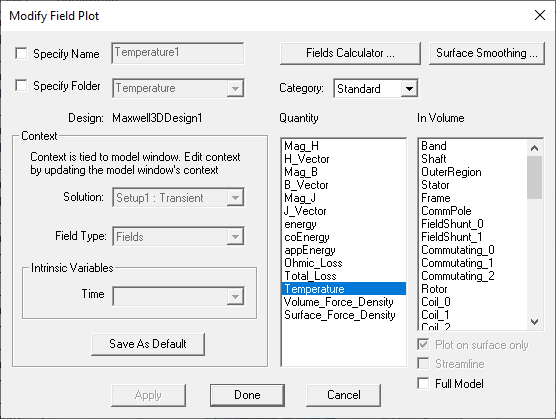The height and width of the screenshot is (419, 556).
Task: Close the Modify Field Plot dialog
Action: 540,15
